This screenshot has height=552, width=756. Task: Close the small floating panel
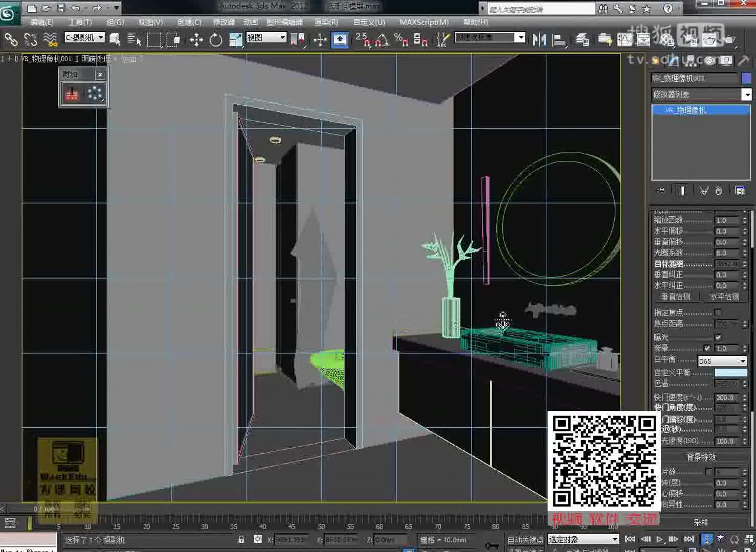tap(100, 75)
